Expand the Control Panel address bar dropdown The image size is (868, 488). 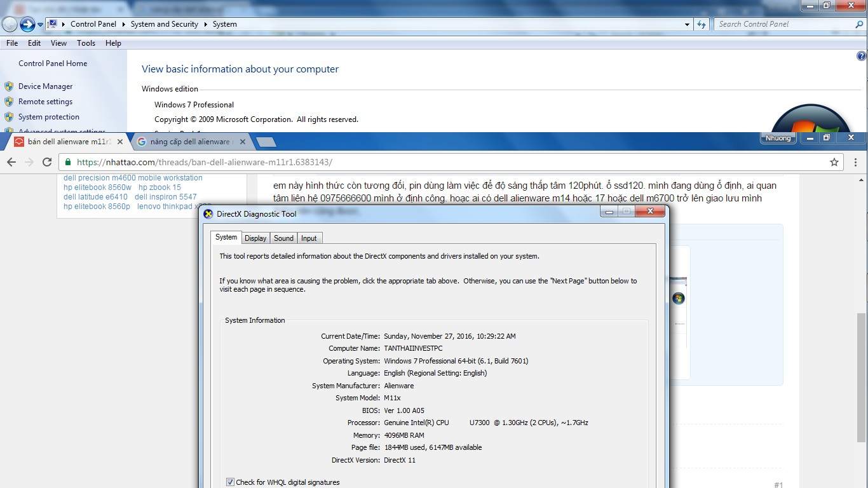687,24
